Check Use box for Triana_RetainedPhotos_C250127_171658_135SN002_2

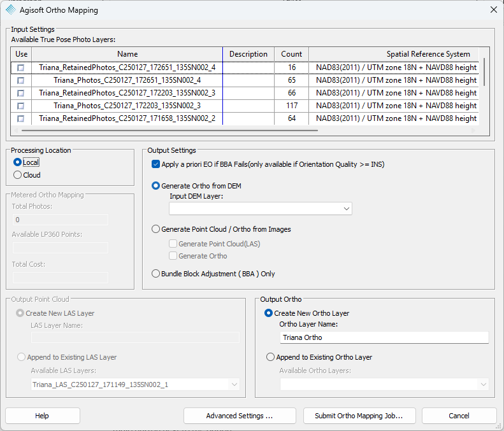click(21, 118)
